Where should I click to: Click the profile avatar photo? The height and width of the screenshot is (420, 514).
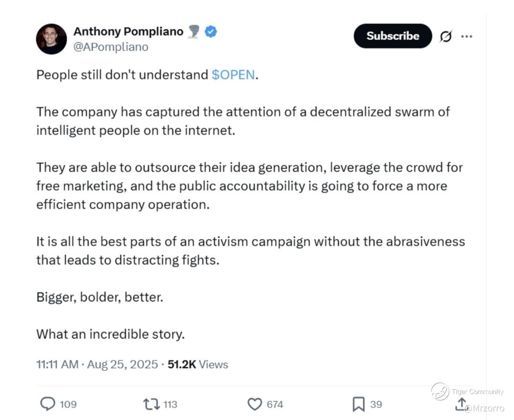(x=51, y=39)
